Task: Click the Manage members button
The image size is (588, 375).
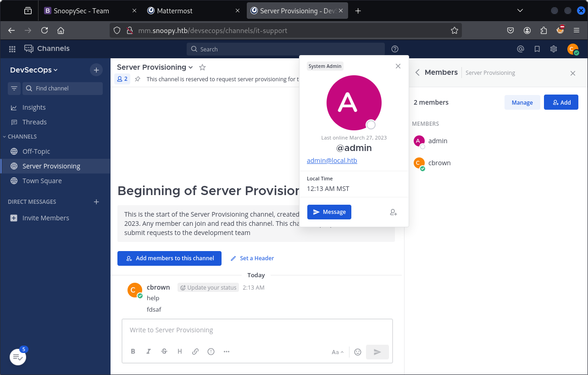Action: tap(522, 102)
